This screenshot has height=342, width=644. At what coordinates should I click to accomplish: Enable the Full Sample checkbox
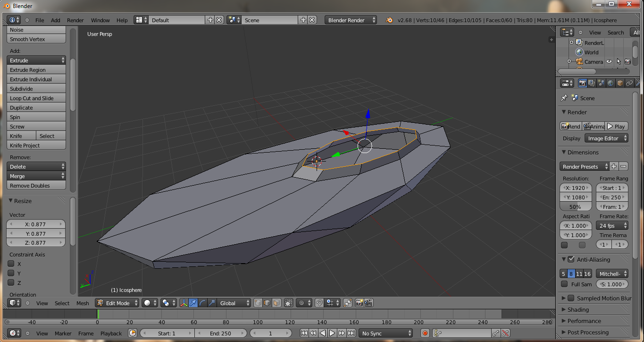coord(564,284)
